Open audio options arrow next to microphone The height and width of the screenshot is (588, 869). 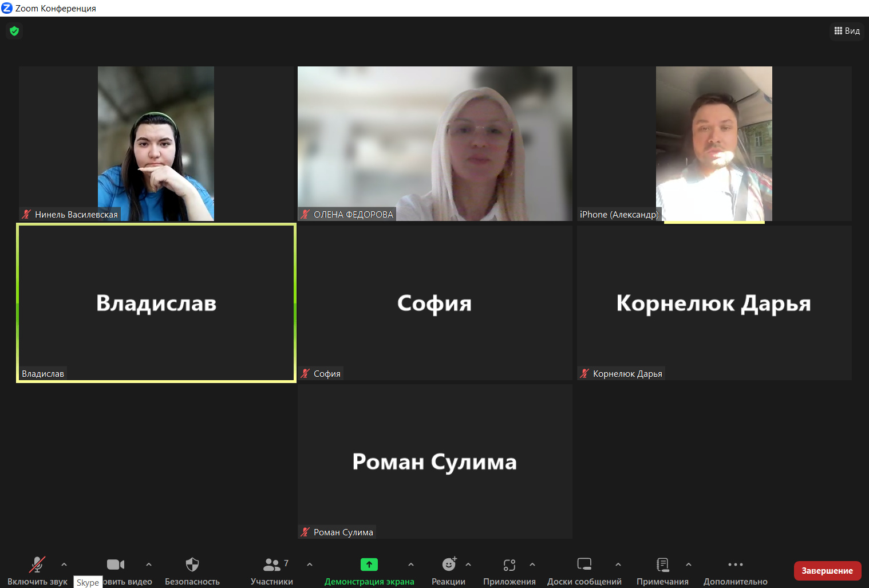pyautogui.click(x=64, y=565)
